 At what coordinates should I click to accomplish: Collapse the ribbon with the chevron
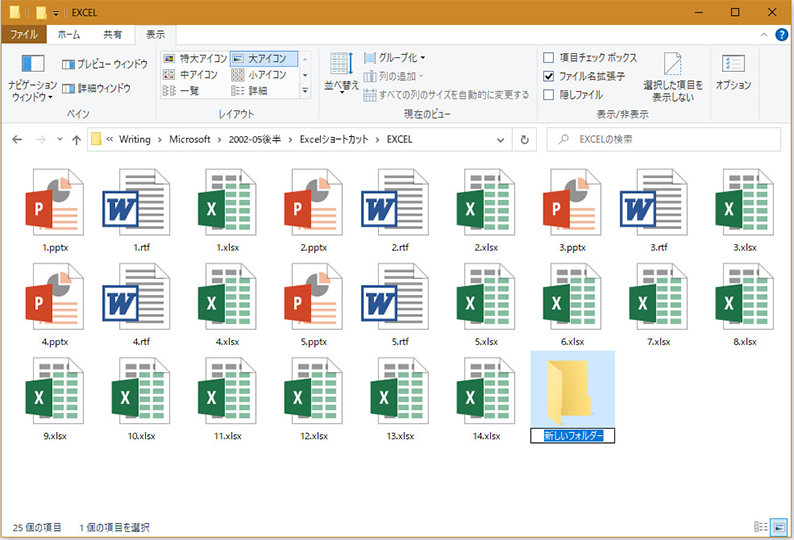pyautogui.click(x=764, y=34)
